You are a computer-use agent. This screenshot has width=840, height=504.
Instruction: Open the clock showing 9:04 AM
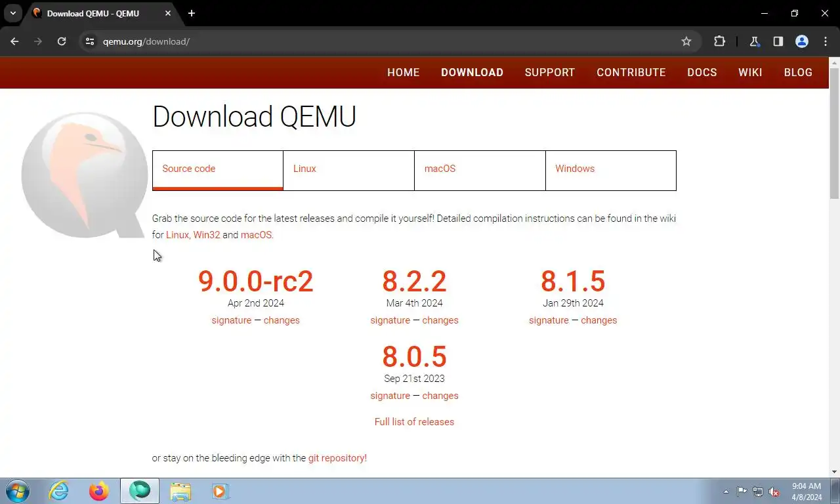807,492
